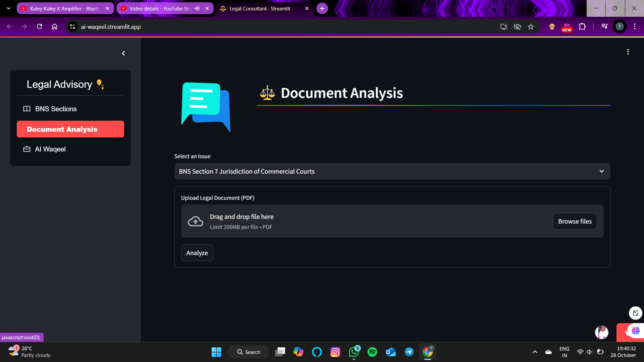Click the cloud upload icon
The width and height of the screenshot is (644, 362).
[196, 221]
